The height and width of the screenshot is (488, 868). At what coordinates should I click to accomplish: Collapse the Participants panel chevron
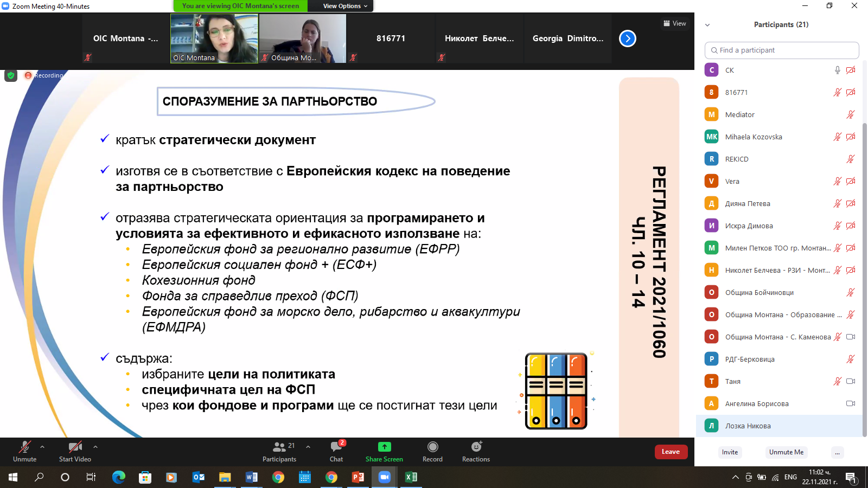[x=707, y=25]
